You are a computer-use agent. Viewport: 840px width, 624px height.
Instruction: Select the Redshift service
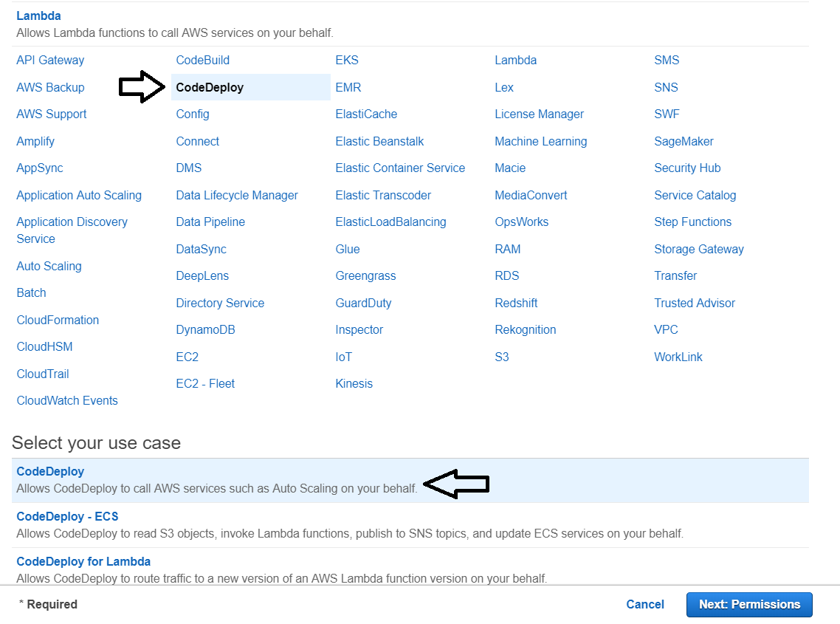(x=516, y=303)
